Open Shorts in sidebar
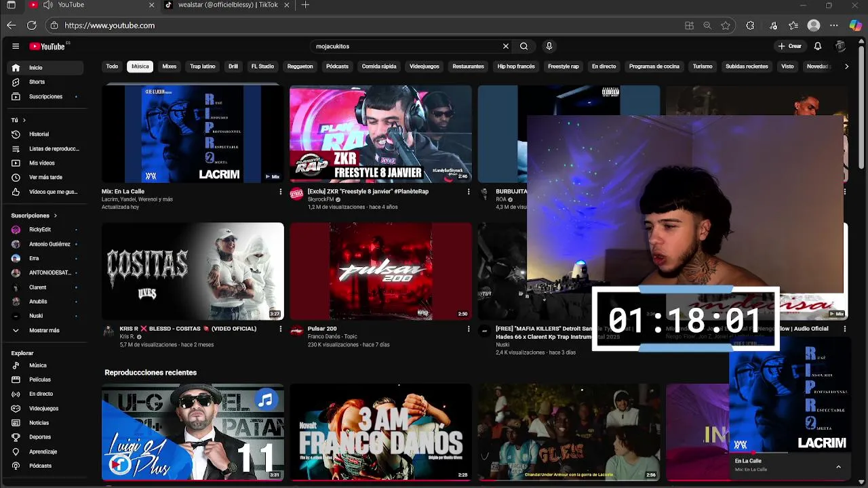 click(x=45, y=82)
